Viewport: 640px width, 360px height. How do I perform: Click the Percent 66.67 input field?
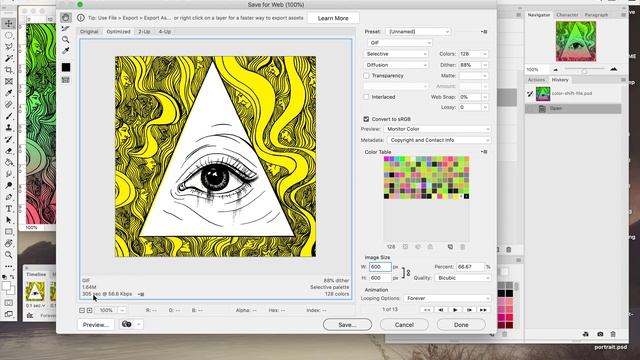[470, 267]
